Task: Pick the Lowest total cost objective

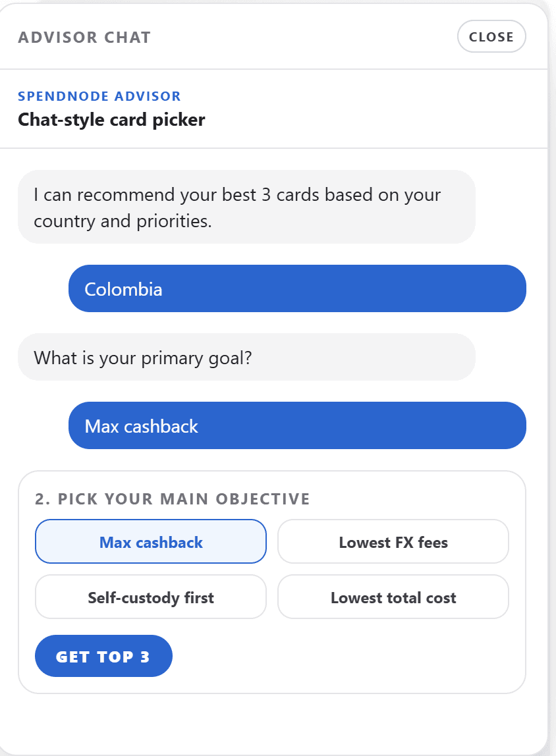Action: tap(393, 597)
